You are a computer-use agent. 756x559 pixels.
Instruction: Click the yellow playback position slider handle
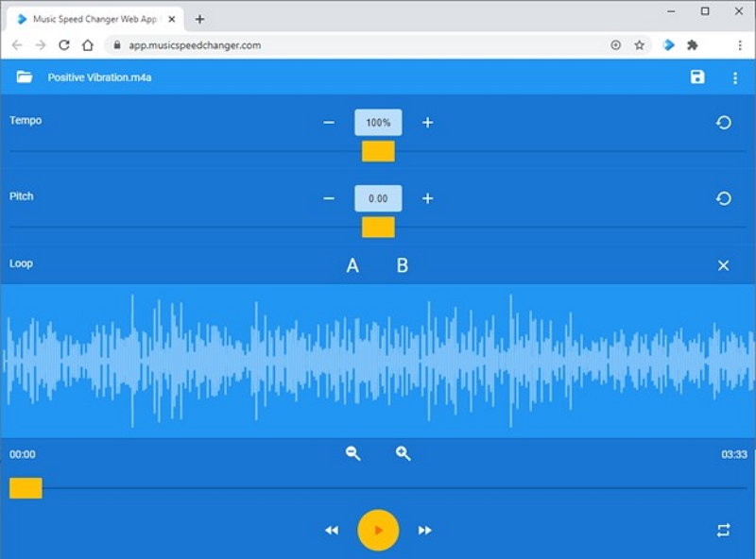tap(26, 487)
